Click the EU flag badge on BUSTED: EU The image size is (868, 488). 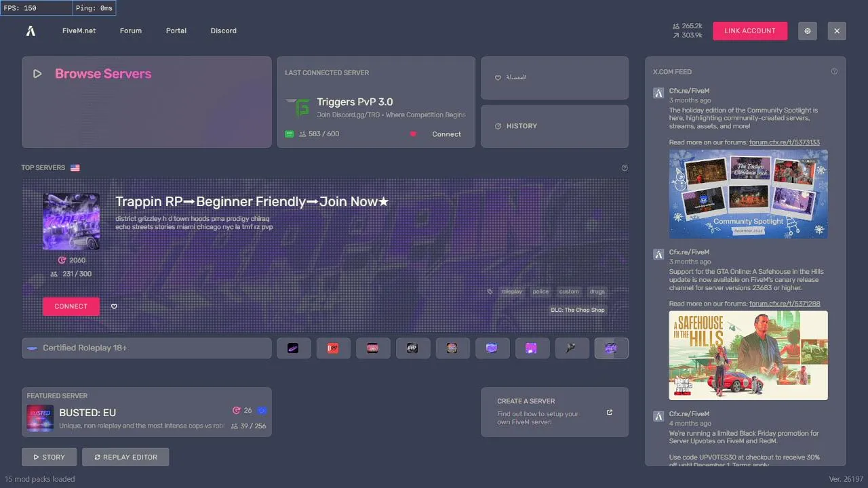[x=262, y=410]
